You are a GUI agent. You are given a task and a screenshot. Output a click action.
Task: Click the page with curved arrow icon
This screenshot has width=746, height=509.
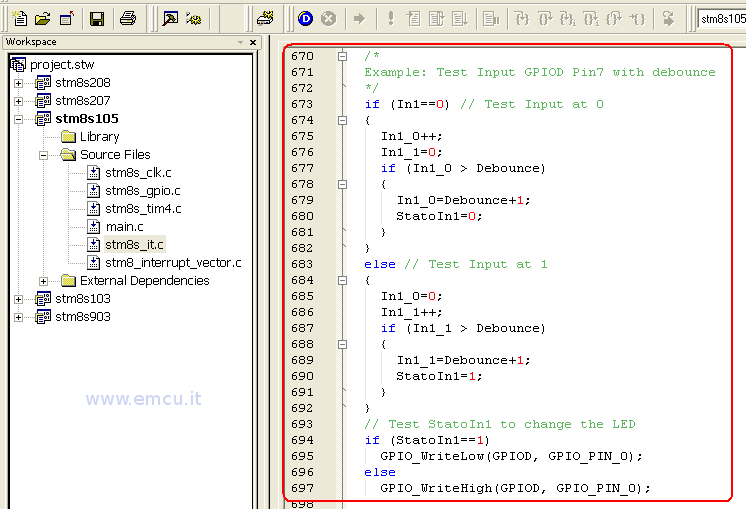436,19
